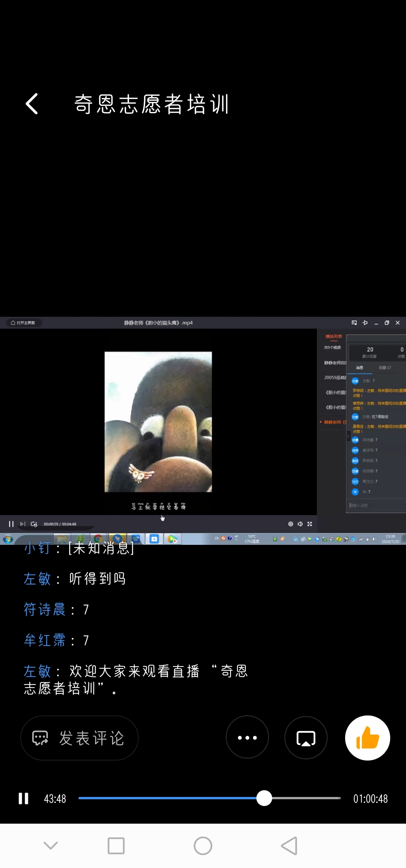Like the livestream with the thumbs-up button
Viewport: 406px width, 868px height.
[367, 738]
